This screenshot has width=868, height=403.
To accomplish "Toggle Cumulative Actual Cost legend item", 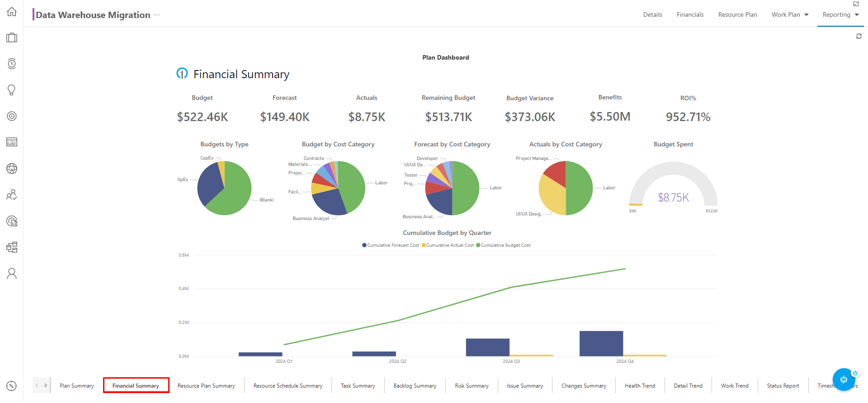I will pos(448,245).
